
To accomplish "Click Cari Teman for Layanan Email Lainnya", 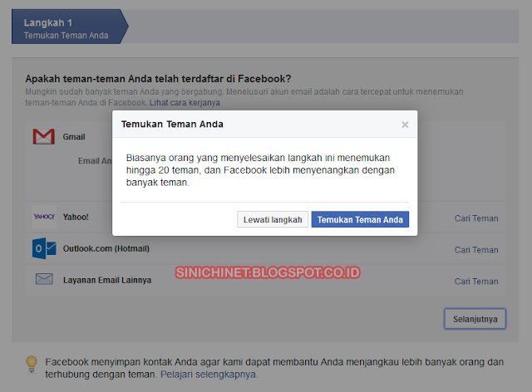I will [x=476, y=282].
